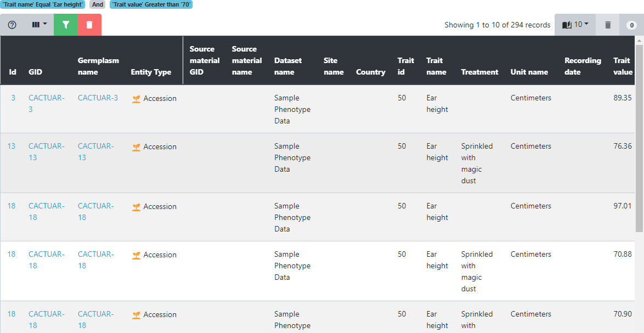Sort by the Germplasm name column header
644x333 pixels.
98,66
